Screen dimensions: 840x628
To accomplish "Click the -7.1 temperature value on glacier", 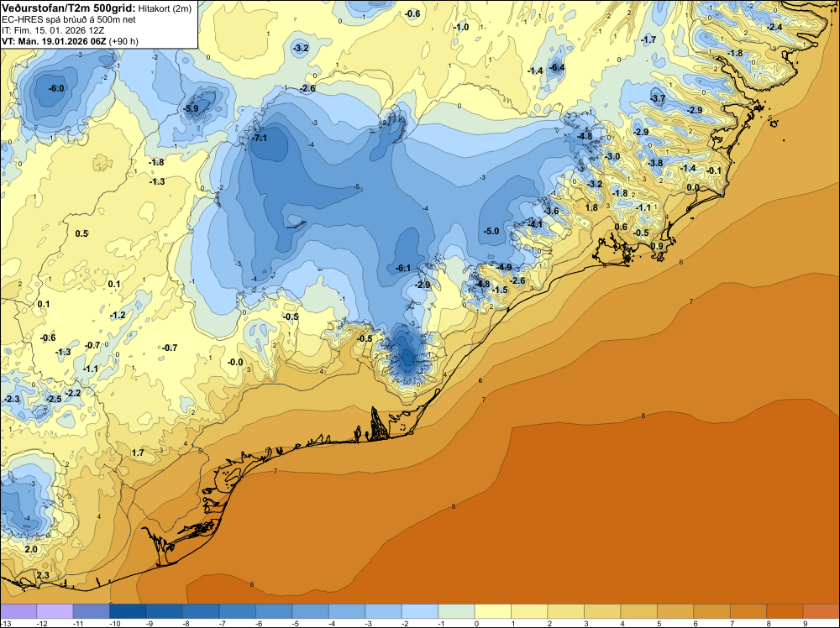I will point(260,138).
